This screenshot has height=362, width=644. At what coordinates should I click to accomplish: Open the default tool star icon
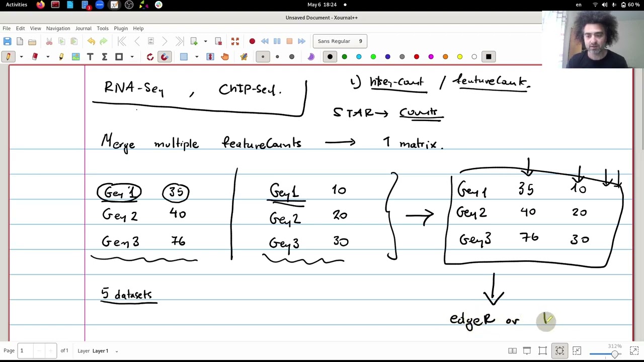coord(244,57)
